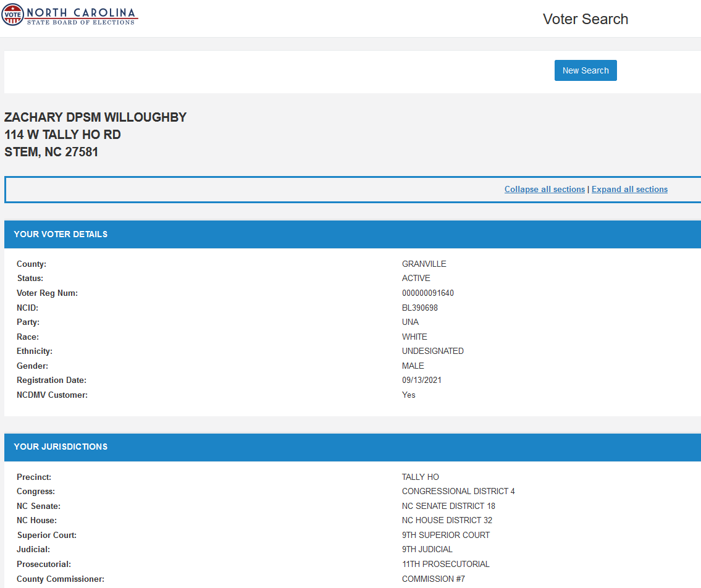Click the NC House: label

(36, 521)
